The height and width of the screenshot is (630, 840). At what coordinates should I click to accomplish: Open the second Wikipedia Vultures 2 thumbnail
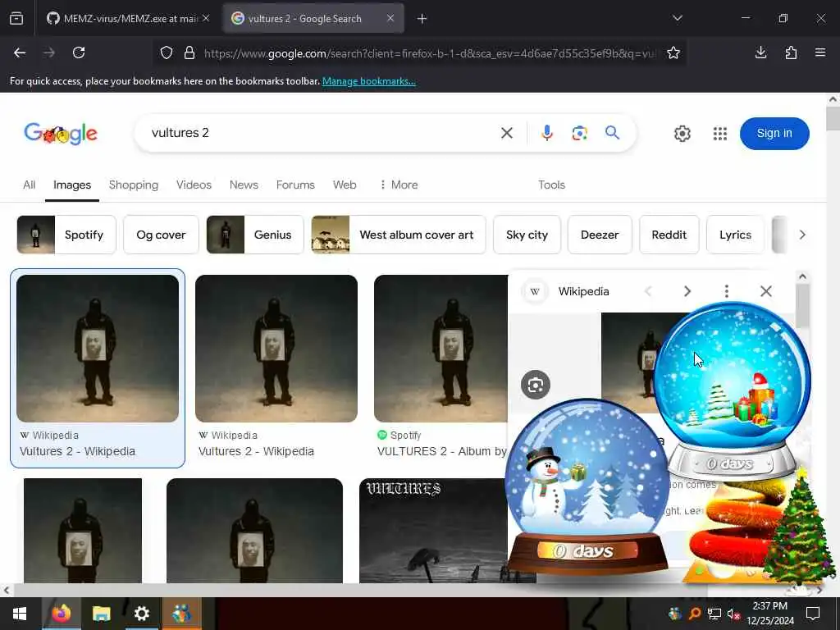coord(276,348)
